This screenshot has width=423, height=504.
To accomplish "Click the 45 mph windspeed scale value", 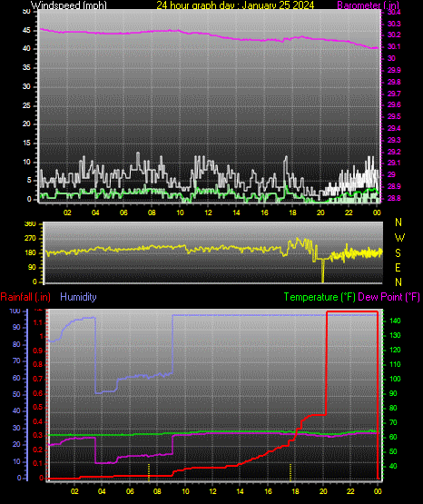I will click(26, 30).
